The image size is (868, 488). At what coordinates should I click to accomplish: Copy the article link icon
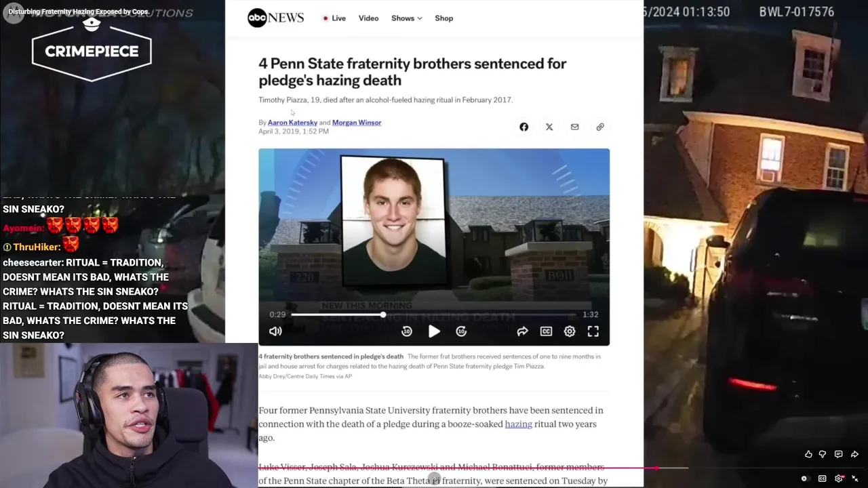[600, 127]
